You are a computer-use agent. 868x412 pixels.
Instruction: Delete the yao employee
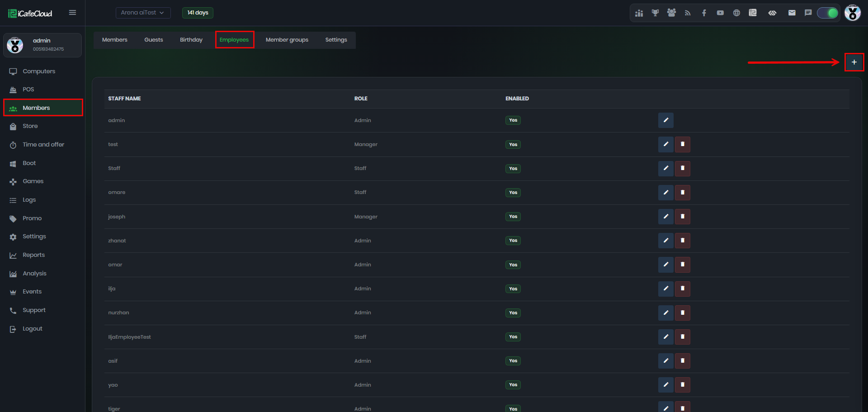click(683, 385)
